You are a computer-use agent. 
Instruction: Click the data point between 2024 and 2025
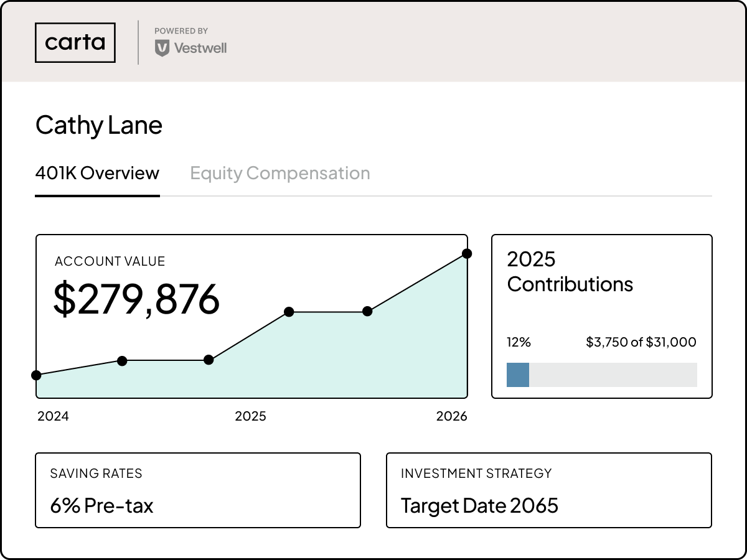point(122,360)
